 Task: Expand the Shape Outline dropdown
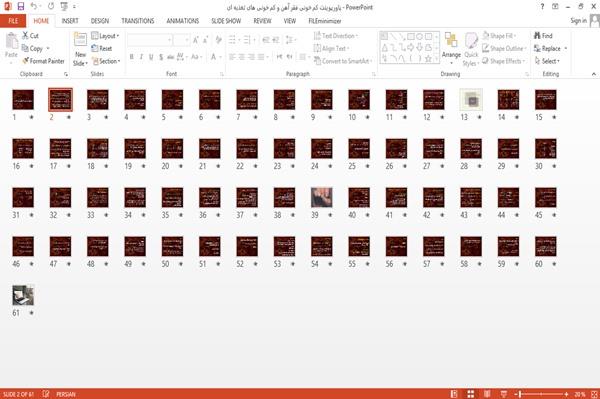tap(504, 48)
